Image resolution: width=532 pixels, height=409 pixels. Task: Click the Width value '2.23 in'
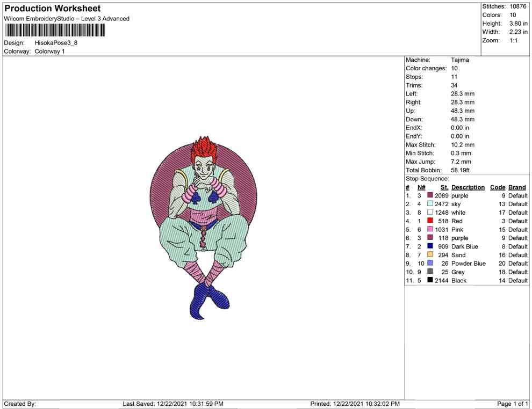(519, 32)
